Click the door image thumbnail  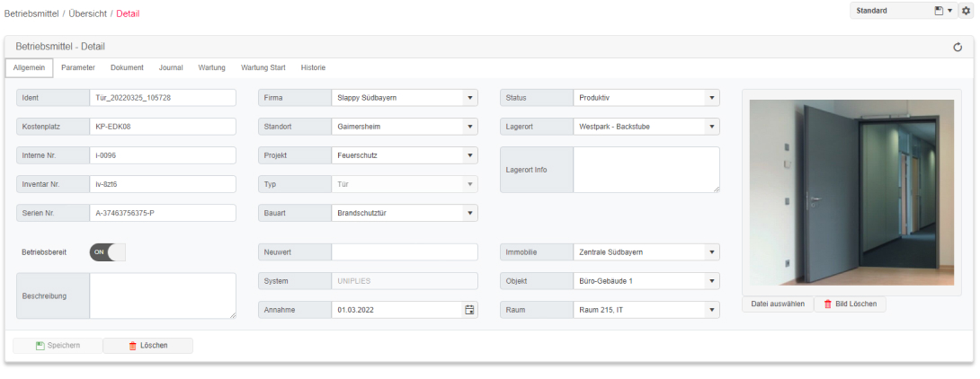[851, 192]
